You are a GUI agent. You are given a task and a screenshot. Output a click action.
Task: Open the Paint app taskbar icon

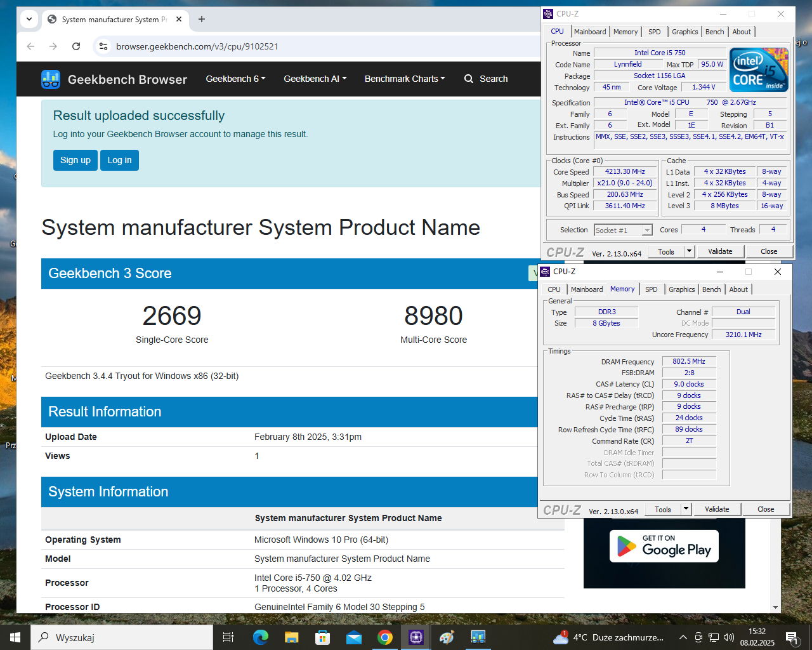pyautogui.click(x=447, y=637)
